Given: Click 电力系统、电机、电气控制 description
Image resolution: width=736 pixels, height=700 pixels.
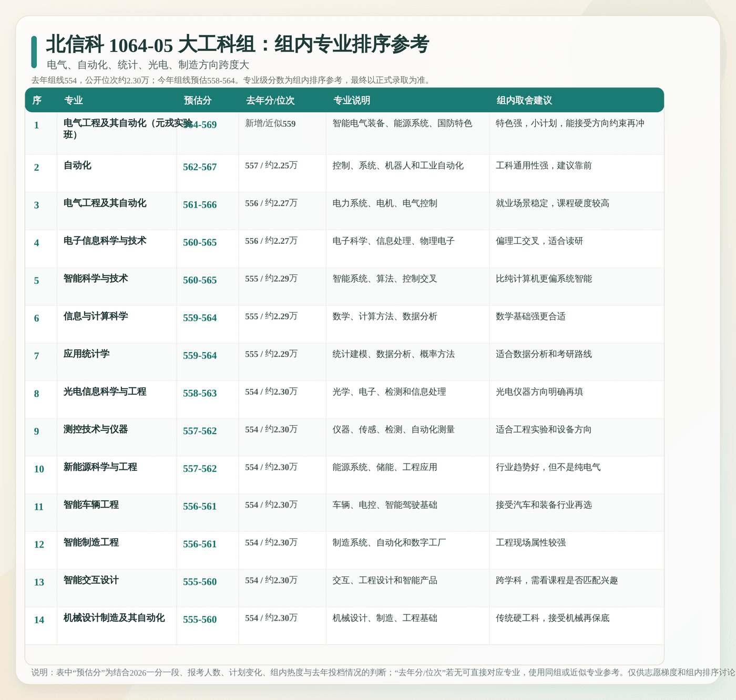Looking at the screenshot, I should click(385, 203).
